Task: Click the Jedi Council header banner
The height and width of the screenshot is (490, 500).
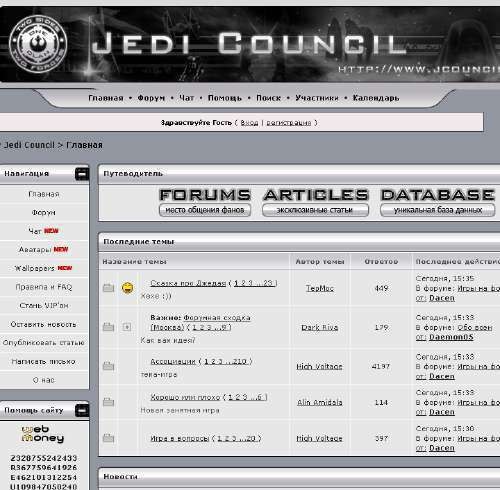Action: click(x=250, y=44)
